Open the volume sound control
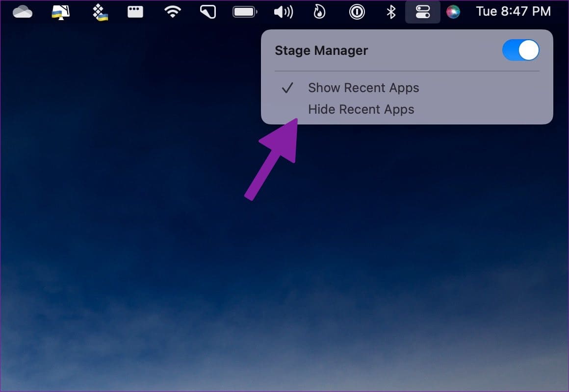The height and width of the screenshot is (392, 569). coord(283,12)
